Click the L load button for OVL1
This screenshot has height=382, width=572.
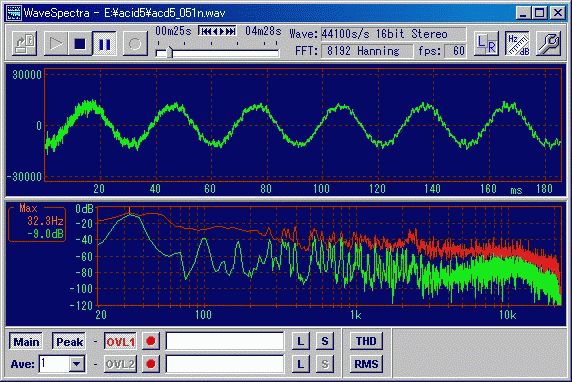point(301,342)
